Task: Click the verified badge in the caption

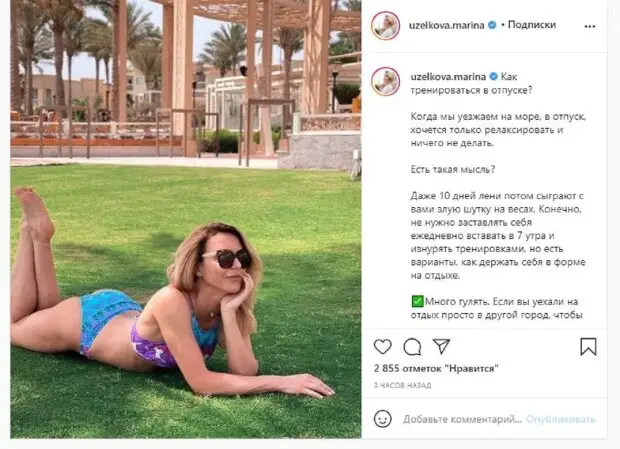Action: [x=493, y=76]
